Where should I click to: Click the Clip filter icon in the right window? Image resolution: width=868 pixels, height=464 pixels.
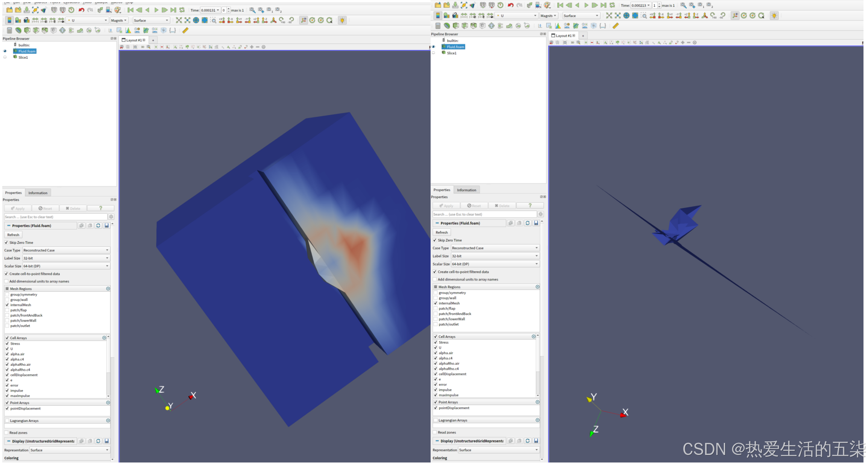[456, 26]
